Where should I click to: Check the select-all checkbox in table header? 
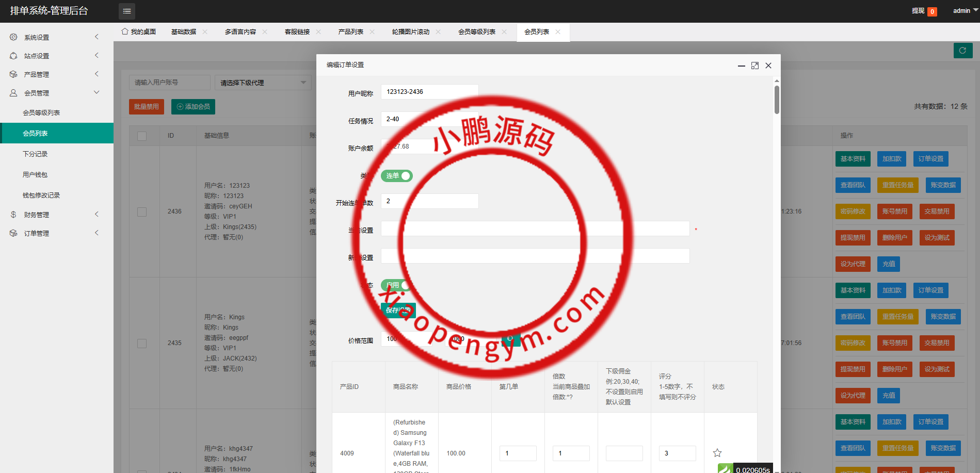click(142, 135)
